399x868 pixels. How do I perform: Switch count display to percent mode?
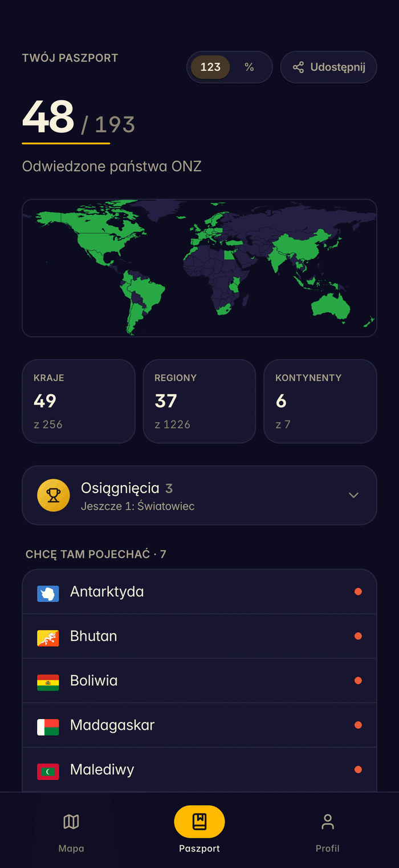point(249,67)
